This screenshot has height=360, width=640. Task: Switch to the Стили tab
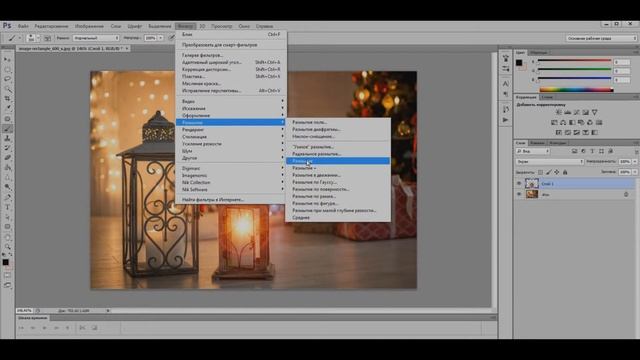click(x=547, y=97)
